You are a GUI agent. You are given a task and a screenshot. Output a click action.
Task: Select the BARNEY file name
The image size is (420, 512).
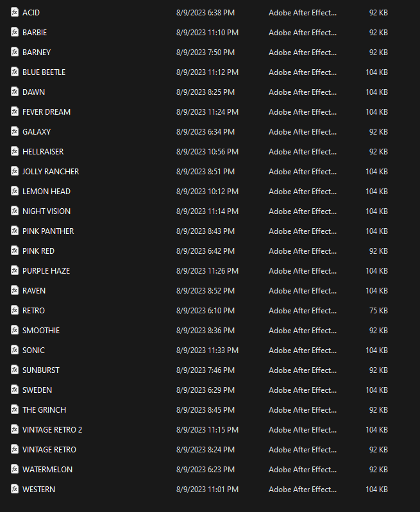[x=37, y=53]
